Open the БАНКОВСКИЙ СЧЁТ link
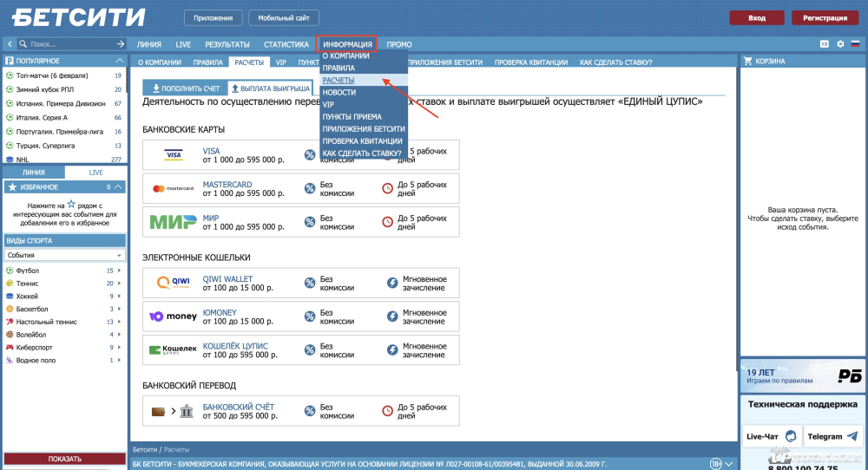 [239, 407]
